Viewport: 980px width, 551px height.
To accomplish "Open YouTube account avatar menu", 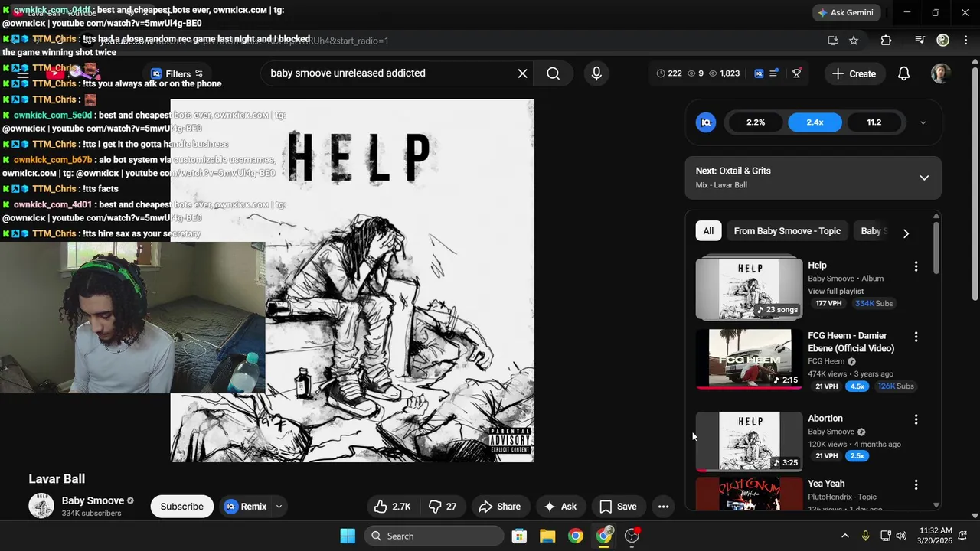I will click(941, 73).
